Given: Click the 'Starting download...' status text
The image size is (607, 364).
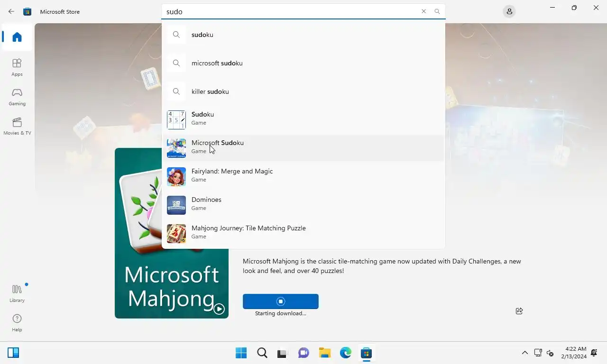Looking at the screenshot, I should [281, 313].
